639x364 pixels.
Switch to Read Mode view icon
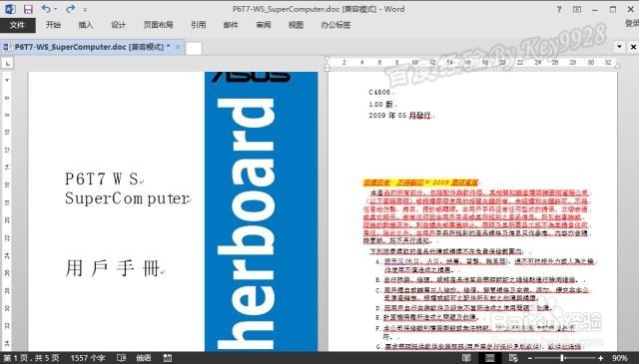(x=467, y=358)
